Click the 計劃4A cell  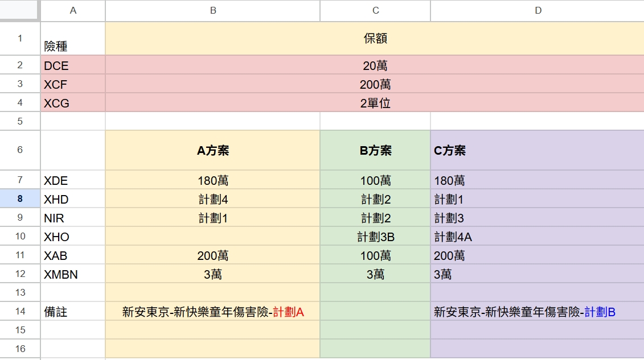[537, 237]
